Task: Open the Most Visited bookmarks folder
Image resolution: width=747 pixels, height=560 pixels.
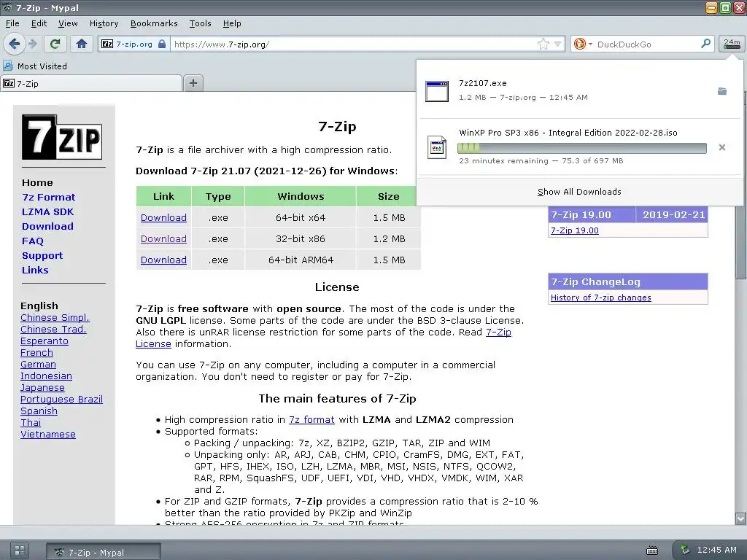Action: point(35,66)
